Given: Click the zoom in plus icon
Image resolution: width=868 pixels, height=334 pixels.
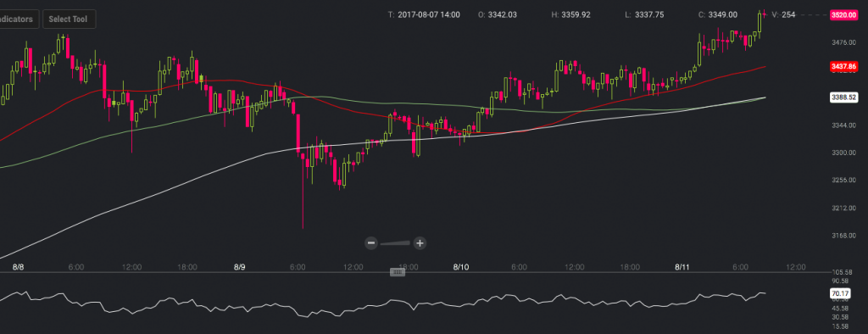Looking at the screenshot, I should tap(420, 242).
